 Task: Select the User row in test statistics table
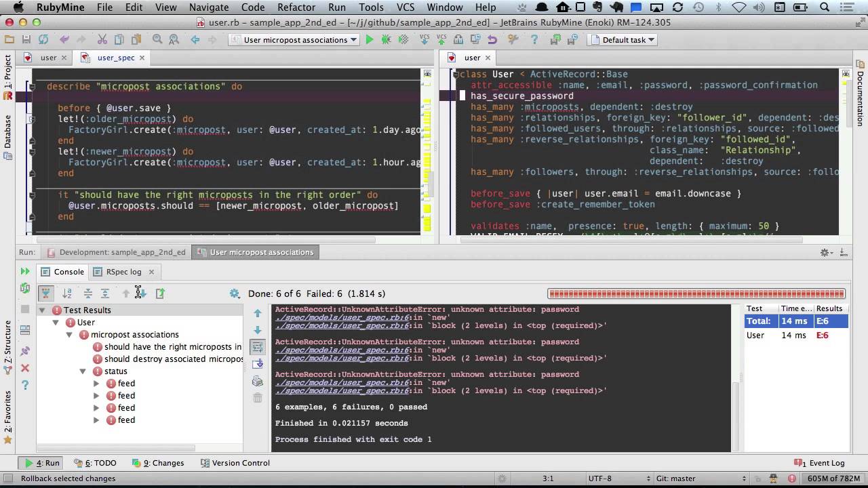[796, 335]
